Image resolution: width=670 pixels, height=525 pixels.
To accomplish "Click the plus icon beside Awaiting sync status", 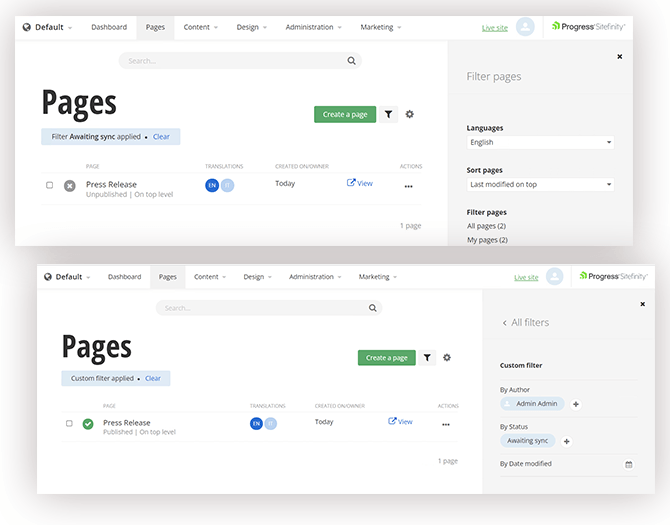I will 567,441.
